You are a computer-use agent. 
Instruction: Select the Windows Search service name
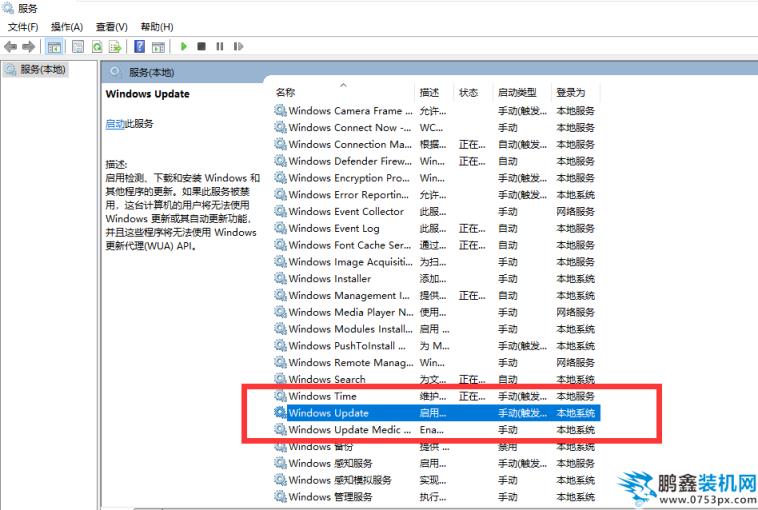[327, 379]
